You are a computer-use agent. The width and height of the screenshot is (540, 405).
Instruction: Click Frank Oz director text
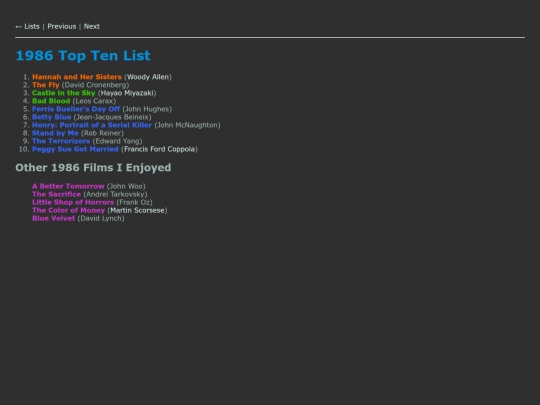pyautogui.click(x=134, y=202)
